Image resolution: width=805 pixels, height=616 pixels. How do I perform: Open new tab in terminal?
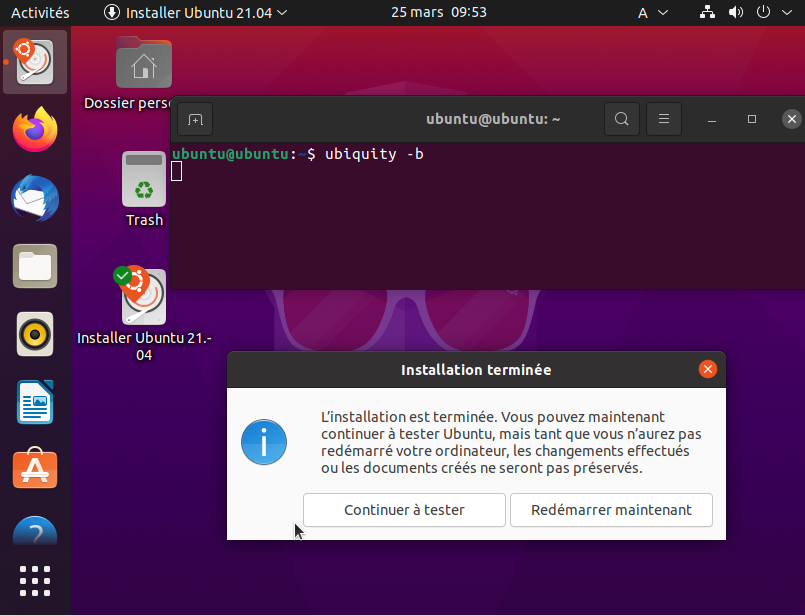click(195, 120)
